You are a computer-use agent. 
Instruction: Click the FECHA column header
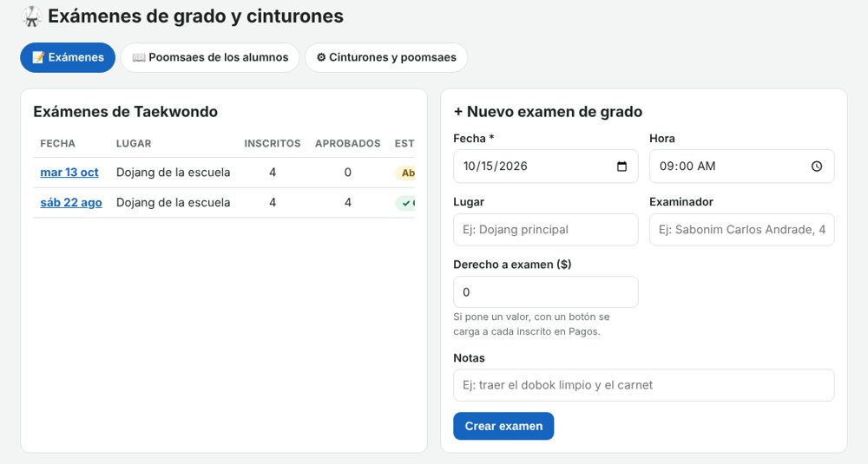57,144
